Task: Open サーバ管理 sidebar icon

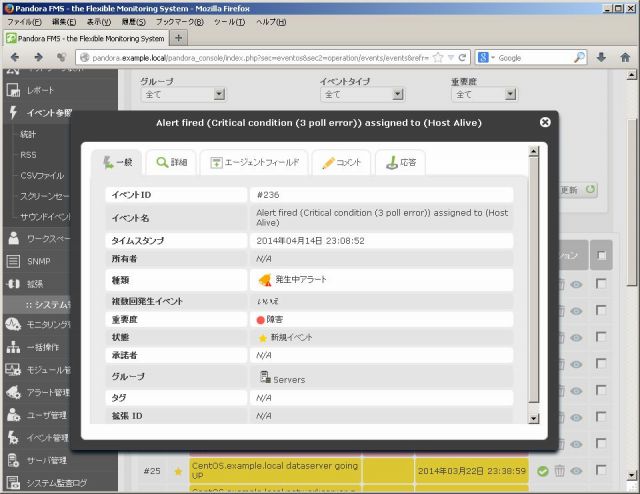Action: [x=13, y=460]
